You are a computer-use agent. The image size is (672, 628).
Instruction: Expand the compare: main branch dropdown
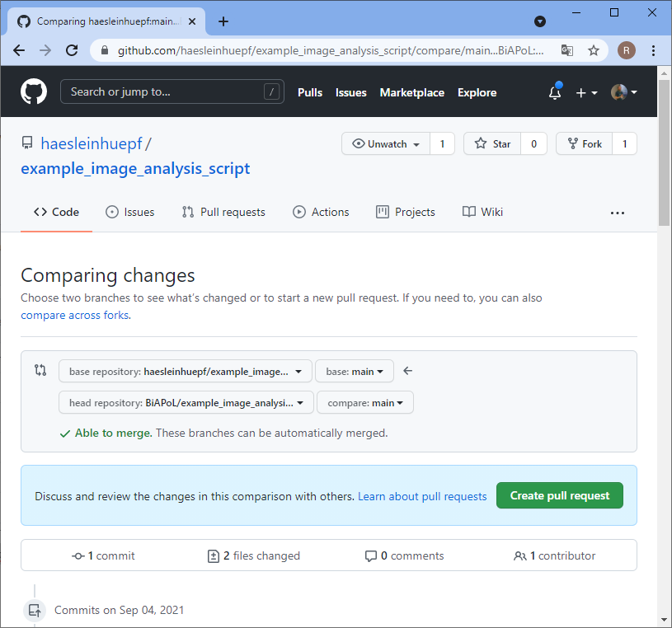364,403
